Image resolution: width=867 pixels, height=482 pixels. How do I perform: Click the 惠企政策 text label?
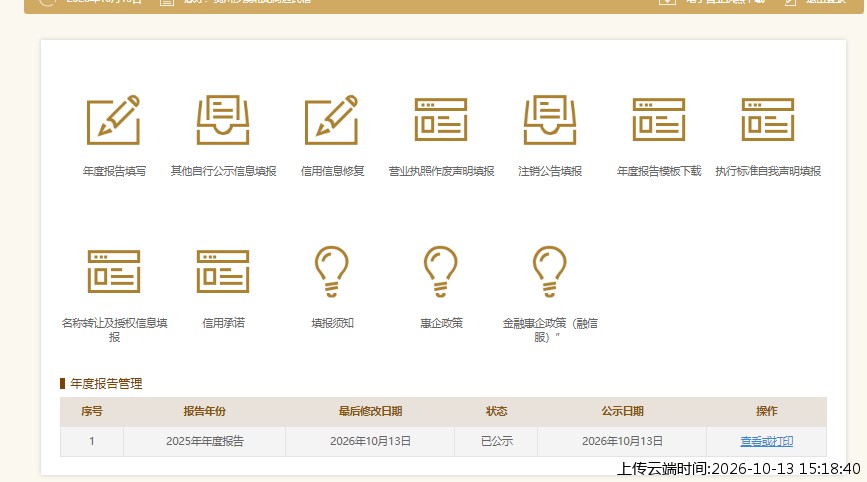tap(441, 323)
